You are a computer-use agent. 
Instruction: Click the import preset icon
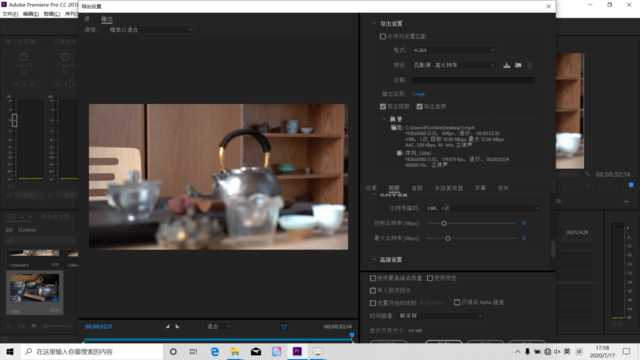(518, 65)
